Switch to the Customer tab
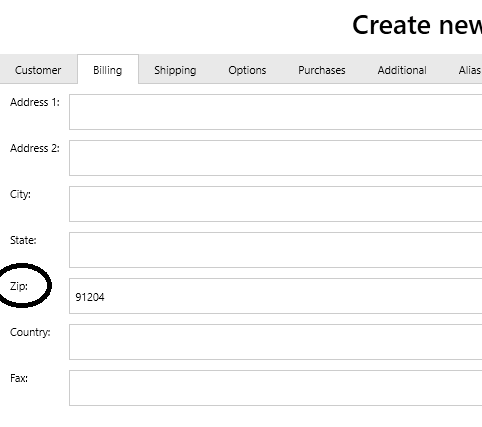 (38, 70)
